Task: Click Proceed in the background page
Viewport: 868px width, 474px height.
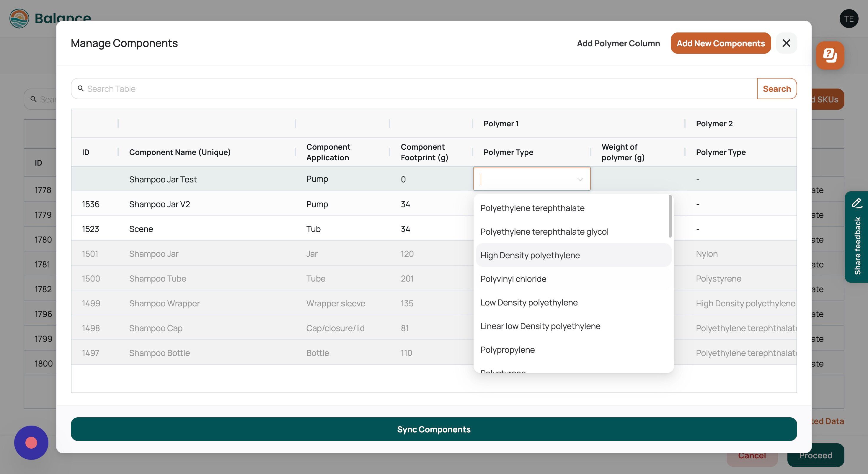Action: click(x=815, y=455)
